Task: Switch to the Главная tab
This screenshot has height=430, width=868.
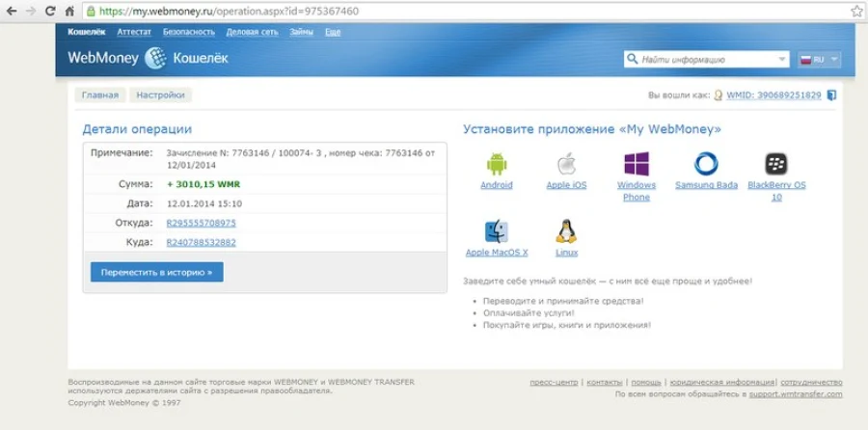Action: pyautogui.click(x=100, y=95)
